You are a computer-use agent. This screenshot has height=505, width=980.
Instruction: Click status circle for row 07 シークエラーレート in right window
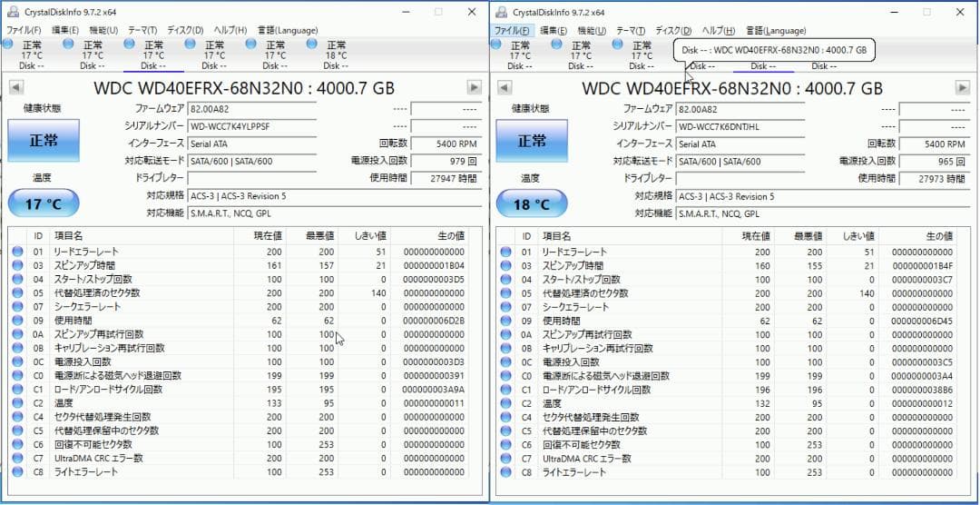[505, 307]
